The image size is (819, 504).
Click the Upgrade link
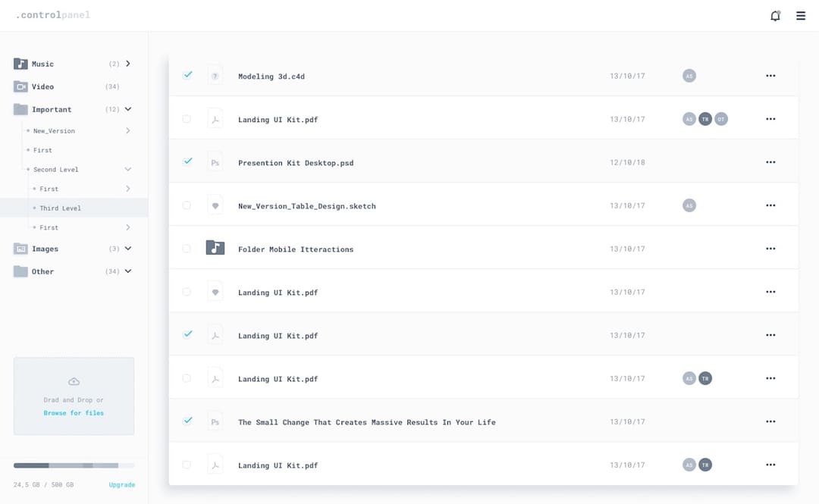point(121,484)
